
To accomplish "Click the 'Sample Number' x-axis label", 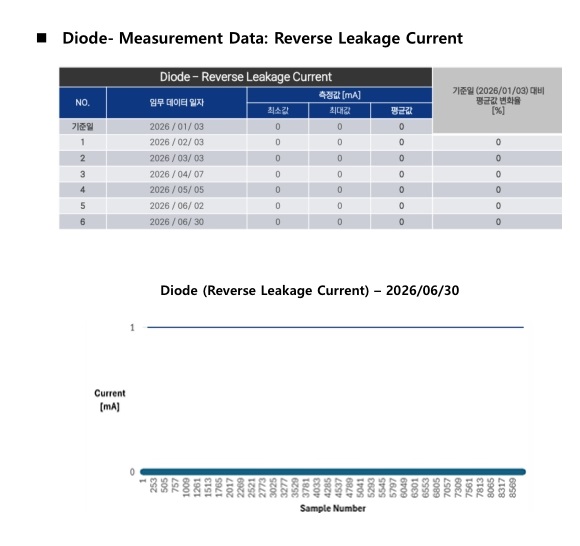I will point(333,508).
